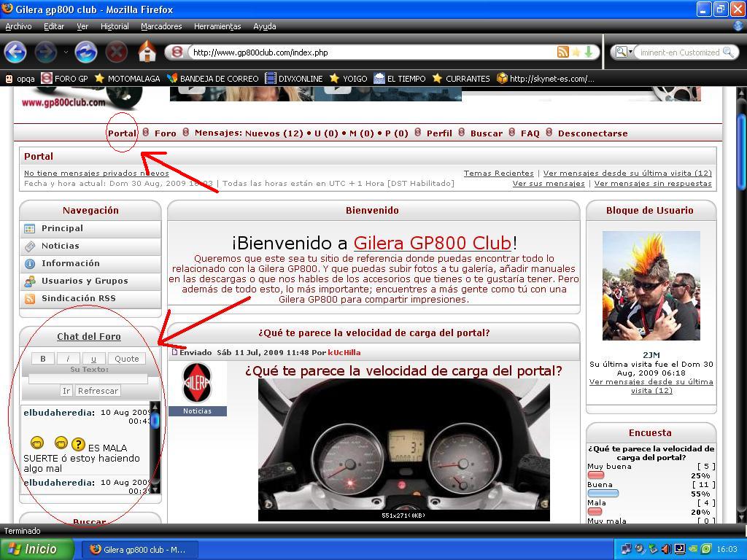Click Buscar in the top navigation bar
This screenshot has width=747, height=560.
coord(487,133)
